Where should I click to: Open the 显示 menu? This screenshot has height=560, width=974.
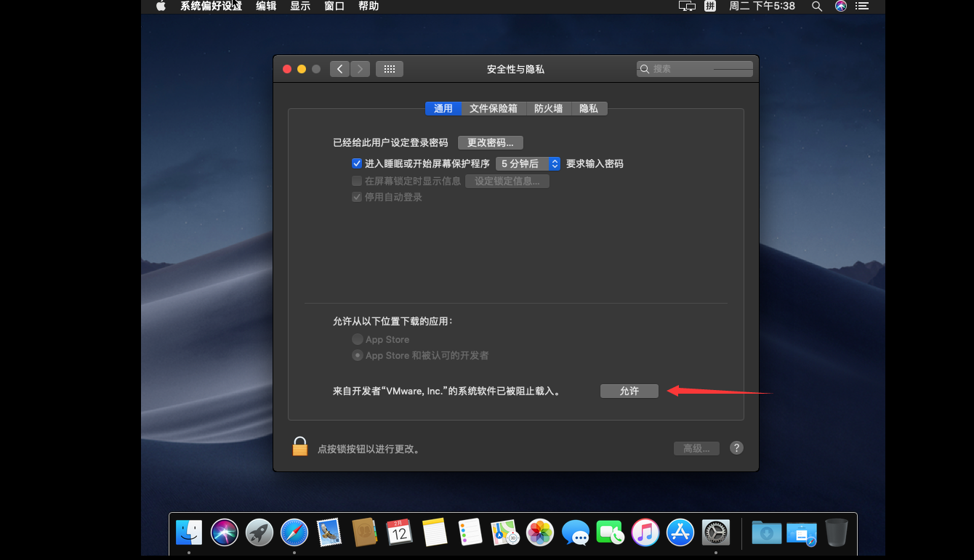click(300, 6)
